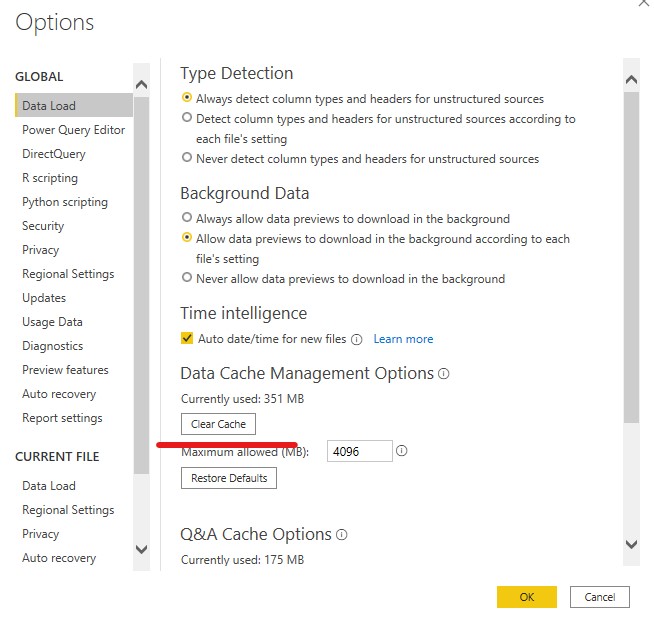The width and height of the screenshot is (654, 631).
Task: Open Current File Privacy settings
Action: click(40, 534)
